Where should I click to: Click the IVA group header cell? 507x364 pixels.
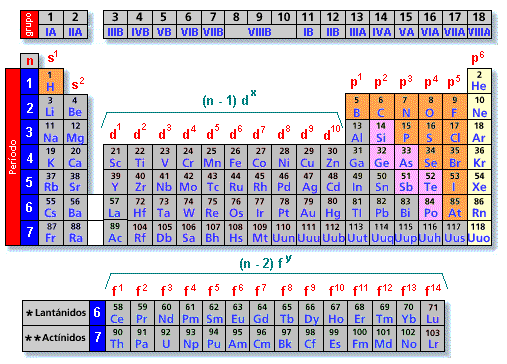[381, 32]
